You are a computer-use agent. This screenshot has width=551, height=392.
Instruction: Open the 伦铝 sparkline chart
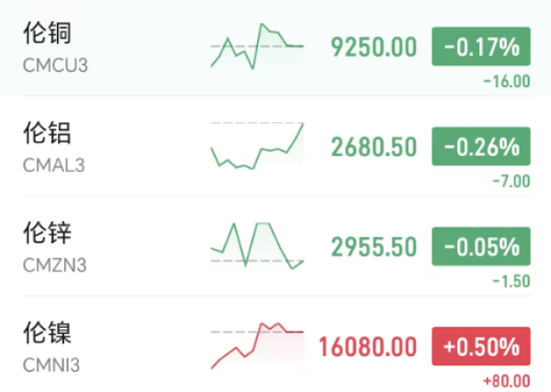256,145
